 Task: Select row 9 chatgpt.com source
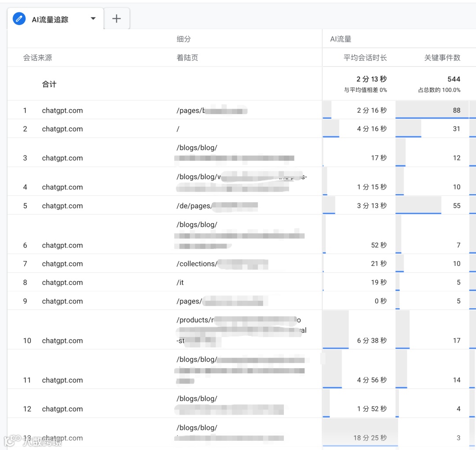[x=62, y=301]
